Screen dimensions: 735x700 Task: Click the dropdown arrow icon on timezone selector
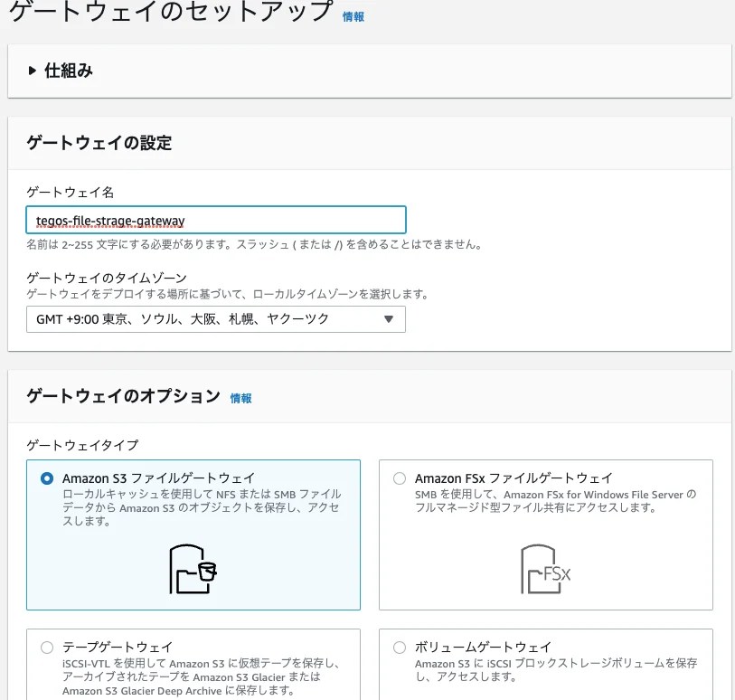coord(389,318)
